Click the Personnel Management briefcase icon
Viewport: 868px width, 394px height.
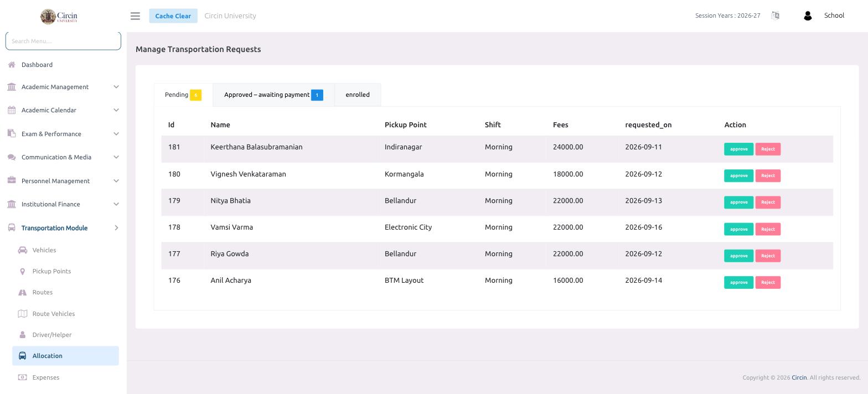(12, 180)
